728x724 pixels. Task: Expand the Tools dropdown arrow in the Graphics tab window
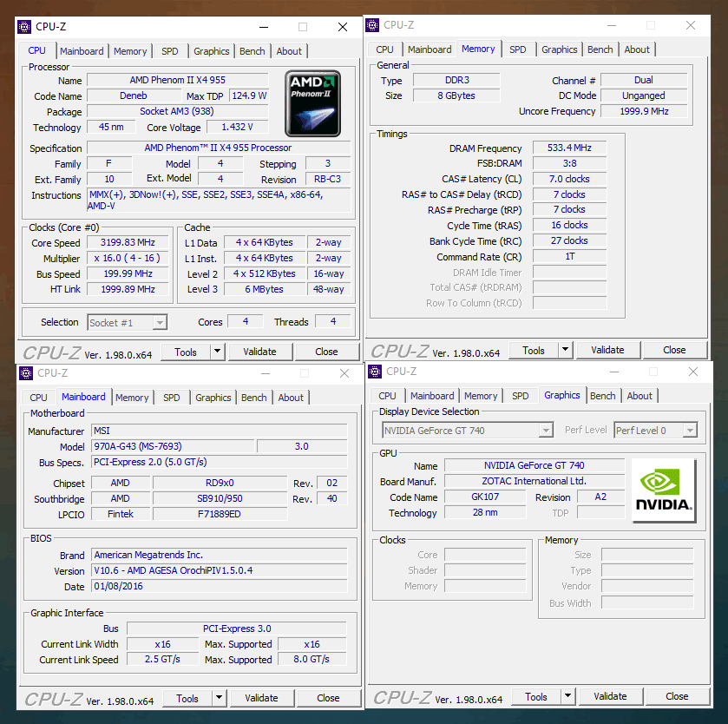click(567, 696)
